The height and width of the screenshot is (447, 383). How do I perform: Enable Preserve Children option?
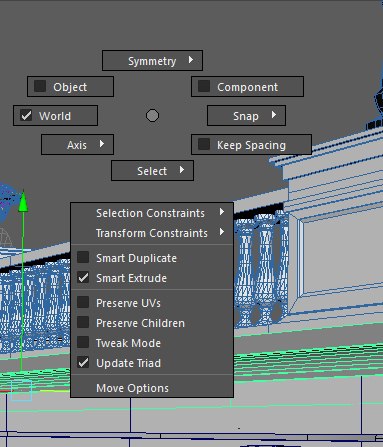[x=83, y=322]
